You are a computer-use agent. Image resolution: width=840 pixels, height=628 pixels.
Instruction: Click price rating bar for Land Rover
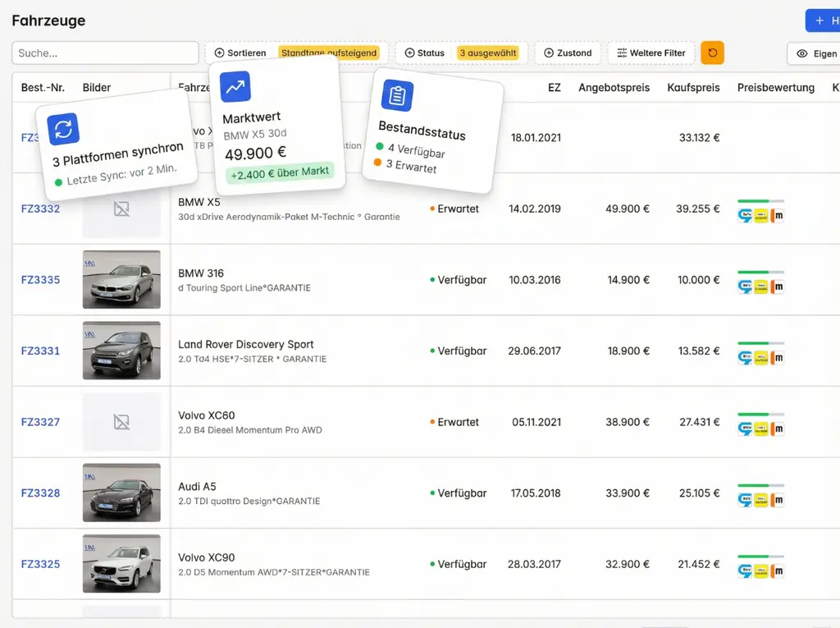760,343
